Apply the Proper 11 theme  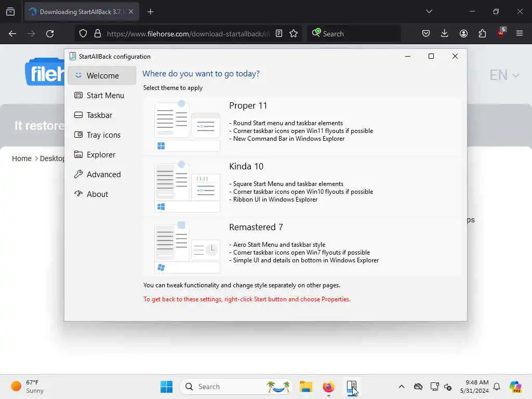coord(302,126)
